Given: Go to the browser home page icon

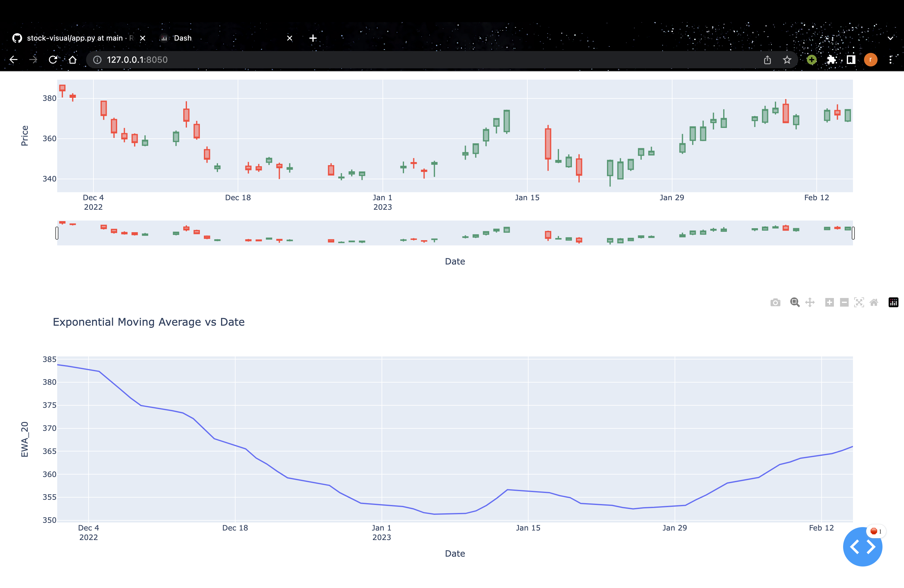Looking at the screenshot, I should point(73,60).
